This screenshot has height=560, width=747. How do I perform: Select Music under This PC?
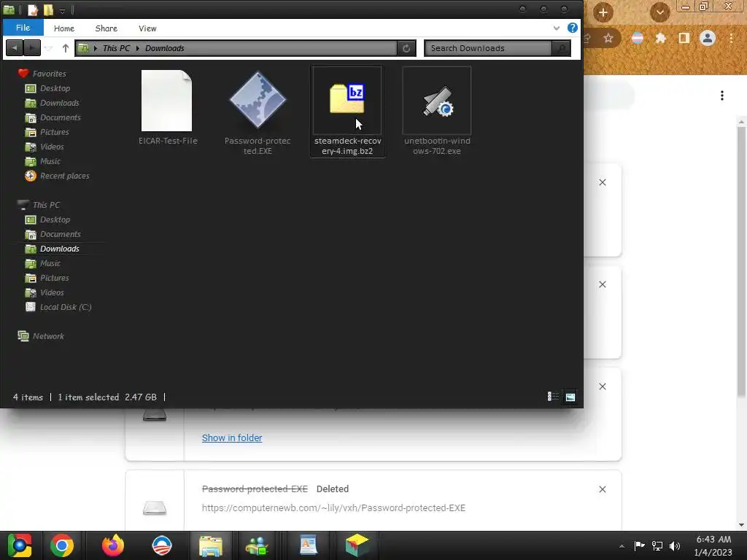coord(50,263)
